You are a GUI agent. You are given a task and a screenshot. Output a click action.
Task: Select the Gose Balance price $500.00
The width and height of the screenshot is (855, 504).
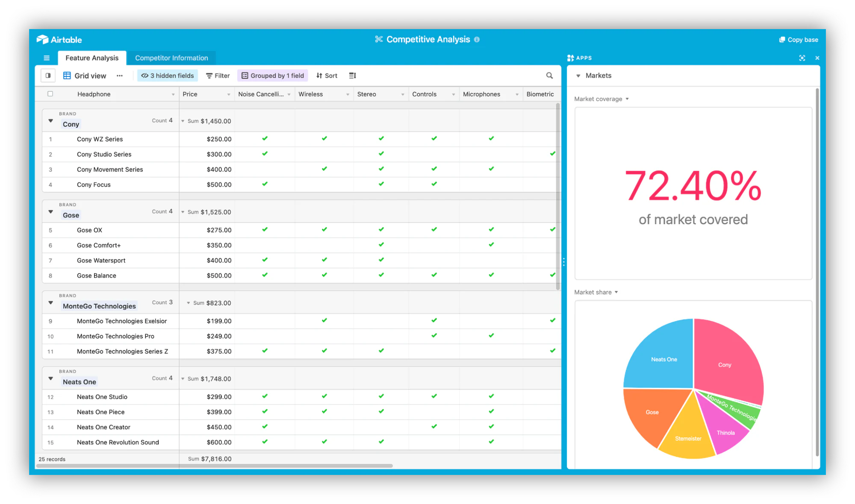click(x=219, y=275)
